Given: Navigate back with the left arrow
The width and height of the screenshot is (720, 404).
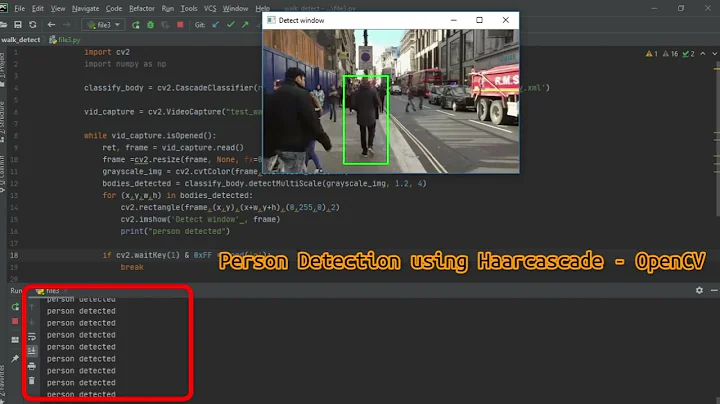Looking at the screenshot, I should click(x=51, y=25).
